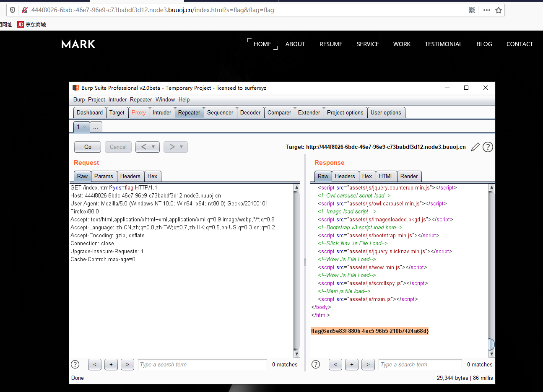
Task: Click the response search previous match button
Action: pos(335,365)
